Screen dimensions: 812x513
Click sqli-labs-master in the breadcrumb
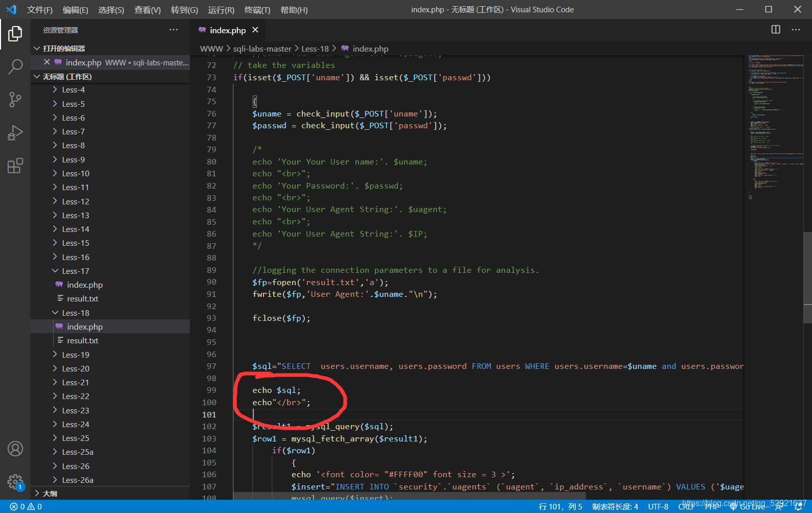[262, 49]
